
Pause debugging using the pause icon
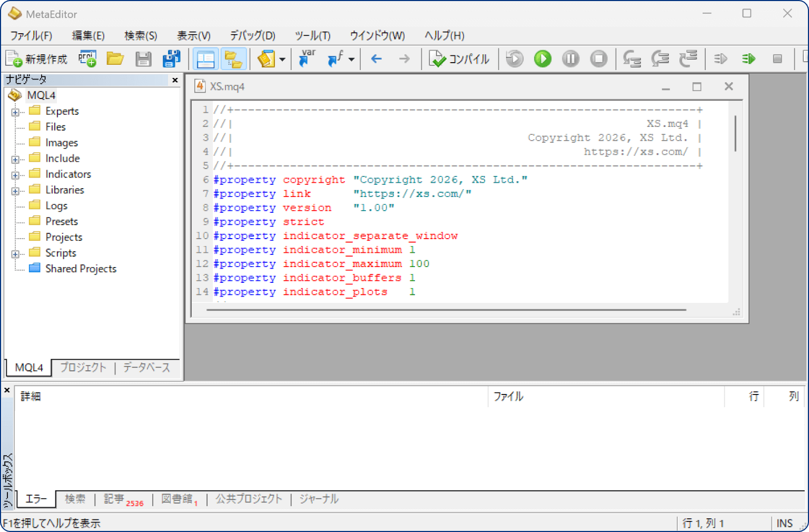570,58
